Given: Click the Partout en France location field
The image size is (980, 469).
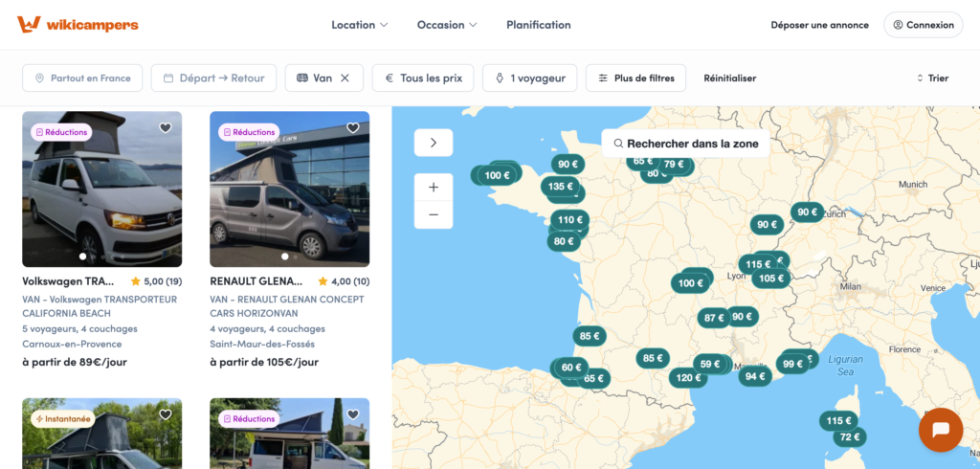Looking at the screenshot, I should click(82, 78).
